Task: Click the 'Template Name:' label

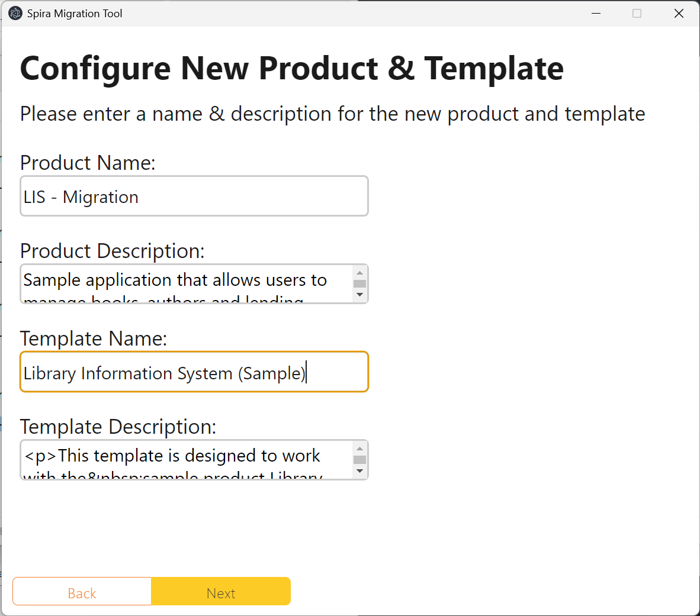Action: tap(94, 338)
